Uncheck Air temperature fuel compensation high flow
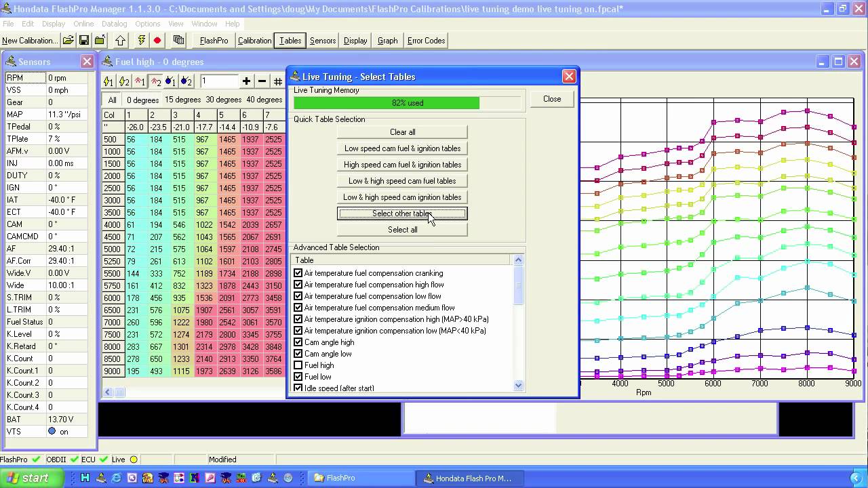 (298, 285)
